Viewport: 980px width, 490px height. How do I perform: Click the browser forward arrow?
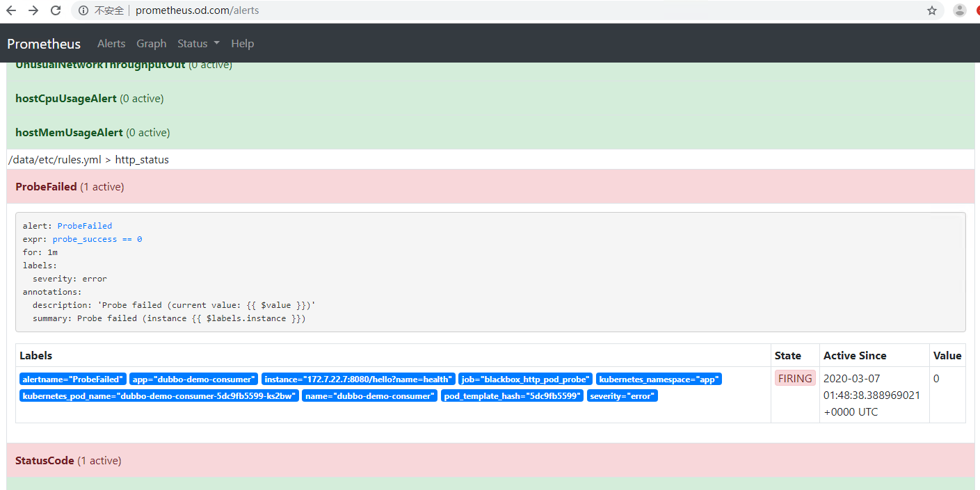click(x=33, y=10)
